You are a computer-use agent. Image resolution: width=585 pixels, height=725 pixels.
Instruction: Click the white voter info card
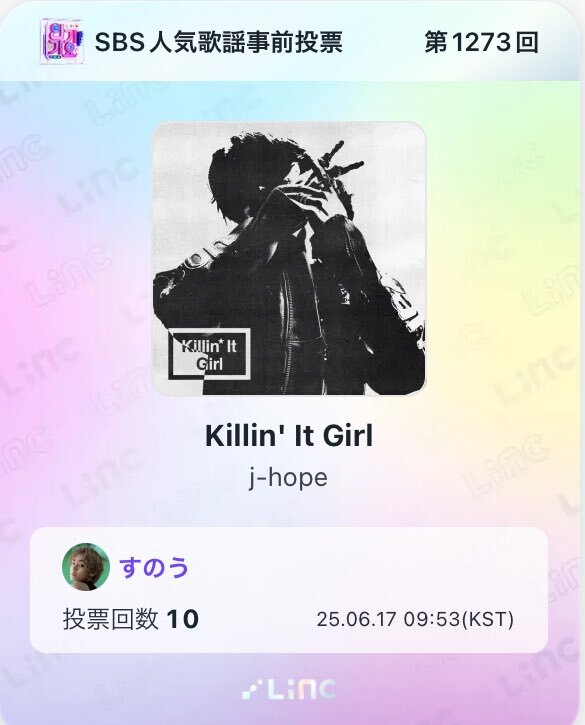click(289, 590)
